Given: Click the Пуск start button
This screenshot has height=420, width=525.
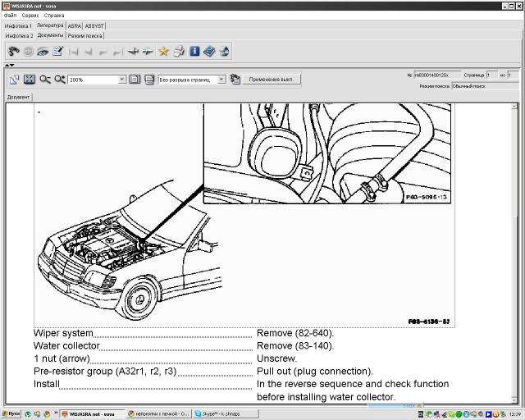Looking at the screenshot, I should pos(11,414).
